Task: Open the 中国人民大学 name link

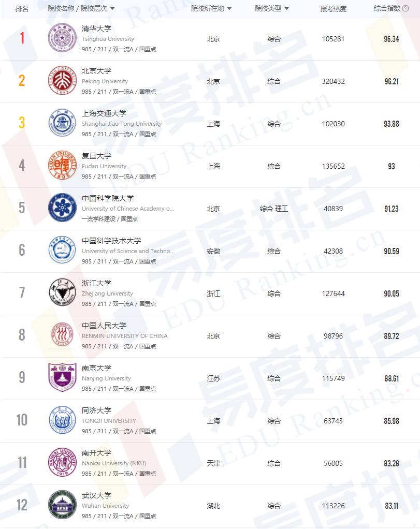Action: point(104,326)
